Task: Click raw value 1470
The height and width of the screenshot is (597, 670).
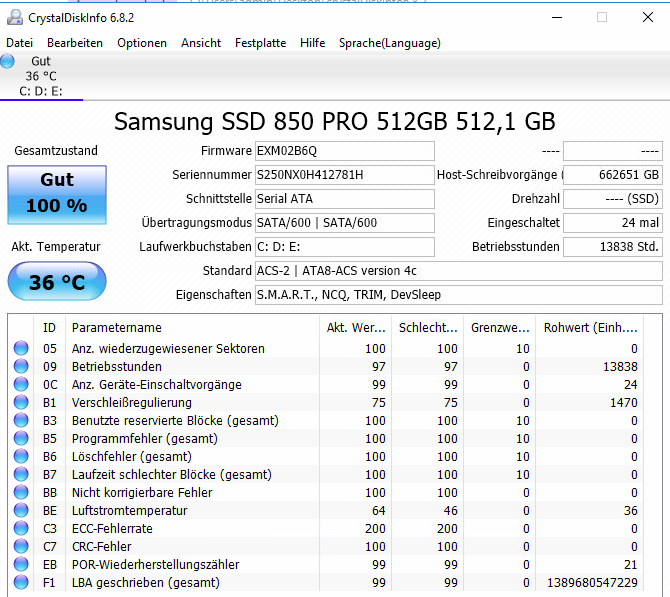Action: [x=623, y=403]
